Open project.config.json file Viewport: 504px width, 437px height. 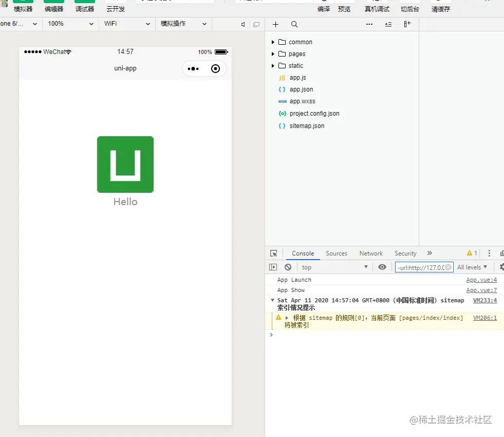tap(314, 114)
